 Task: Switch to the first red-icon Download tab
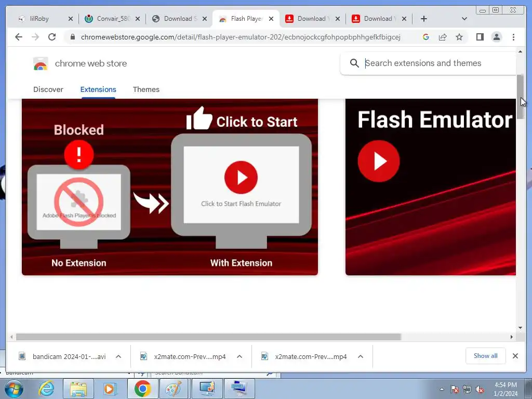(312, 19)
